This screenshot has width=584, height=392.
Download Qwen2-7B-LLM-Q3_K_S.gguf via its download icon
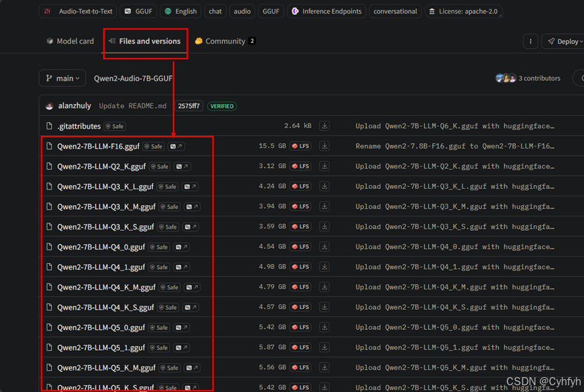pyautogui.click(x=324, y=226)
